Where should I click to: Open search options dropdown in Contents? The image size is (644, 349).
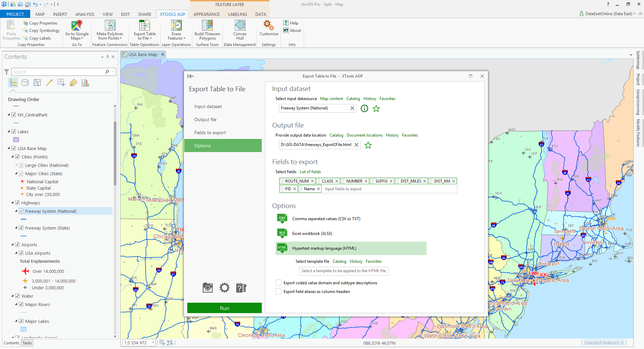(x=113, y=72)
